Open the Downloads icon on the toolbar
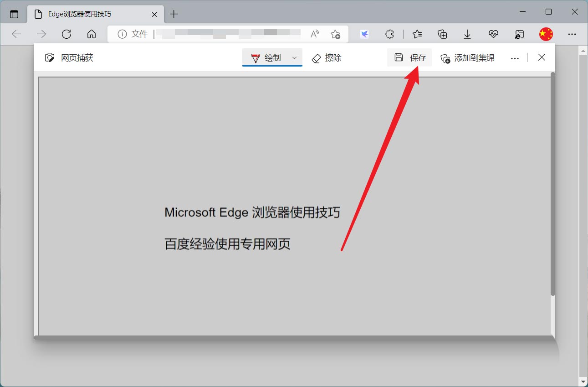 pyautogui.click(x=467, y=34)
